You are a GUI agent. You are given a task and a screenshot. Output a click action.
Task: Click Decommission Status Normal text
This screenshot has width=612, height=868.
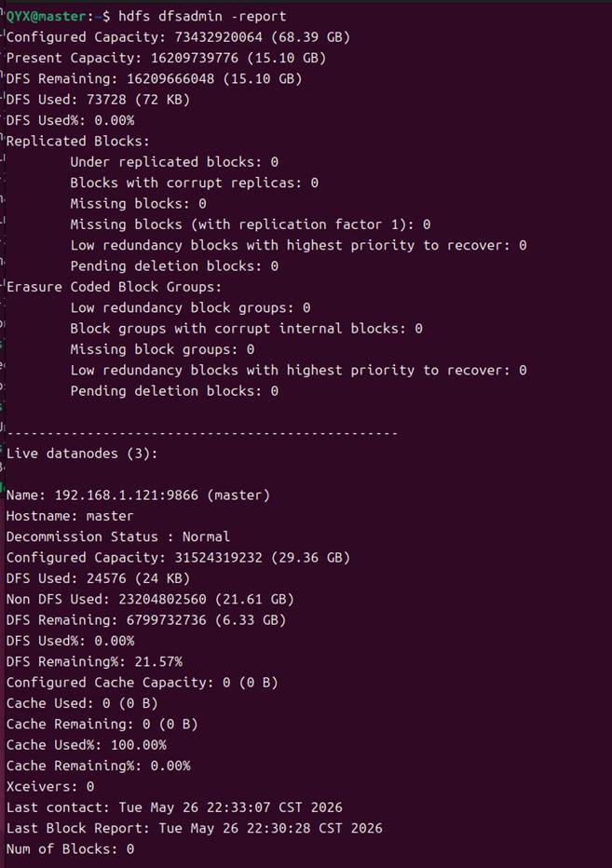(x=118, y=537)
